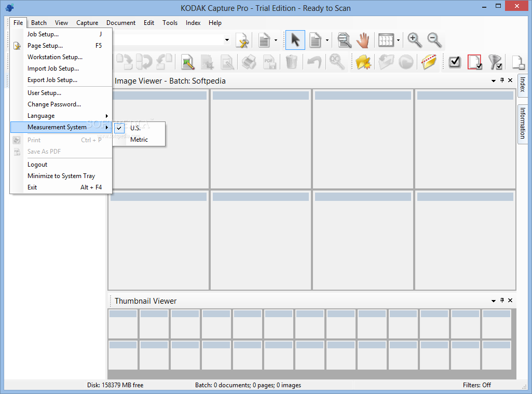Open Image Viewer panel options arrow
Viewport: 532px width, 394px height.
pos(493,81)
